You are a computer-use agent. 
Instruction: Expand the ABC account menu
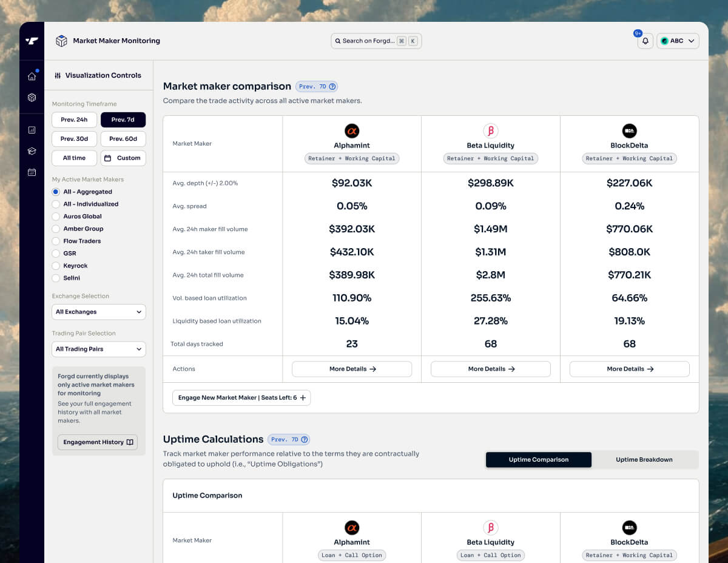click(678, 41)
